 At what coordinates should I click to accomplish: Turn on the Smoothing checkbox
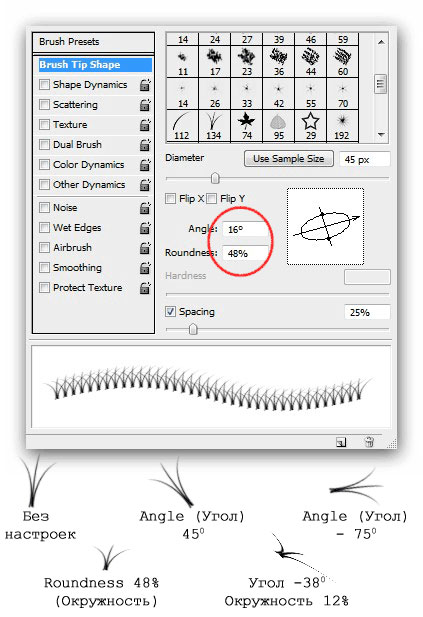click(x=44, y=268)
